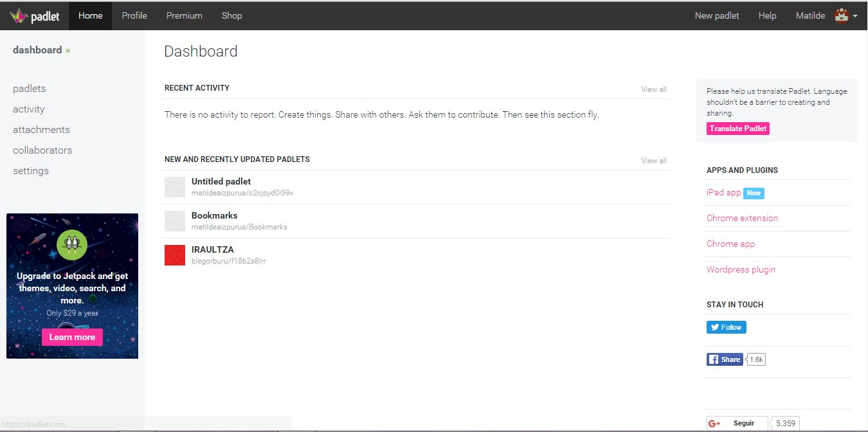Open padlets in the sidebar

30,89
